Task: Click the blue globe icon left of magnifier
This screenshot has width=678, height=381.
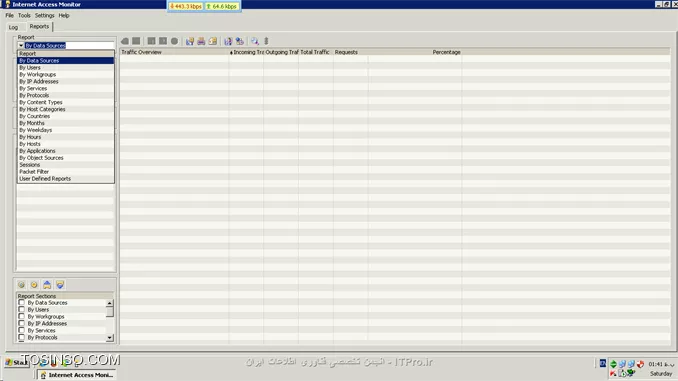Action: point(240,41)
